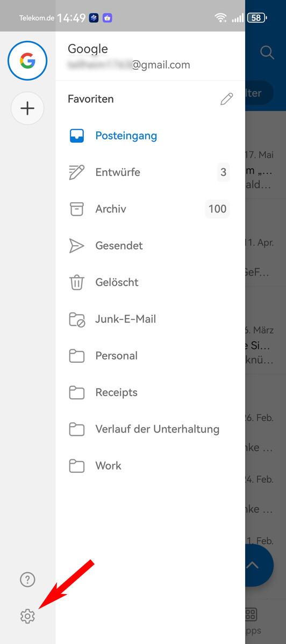
Task: Go to the Junk-E-Mail folder
Action: point(150,319)
